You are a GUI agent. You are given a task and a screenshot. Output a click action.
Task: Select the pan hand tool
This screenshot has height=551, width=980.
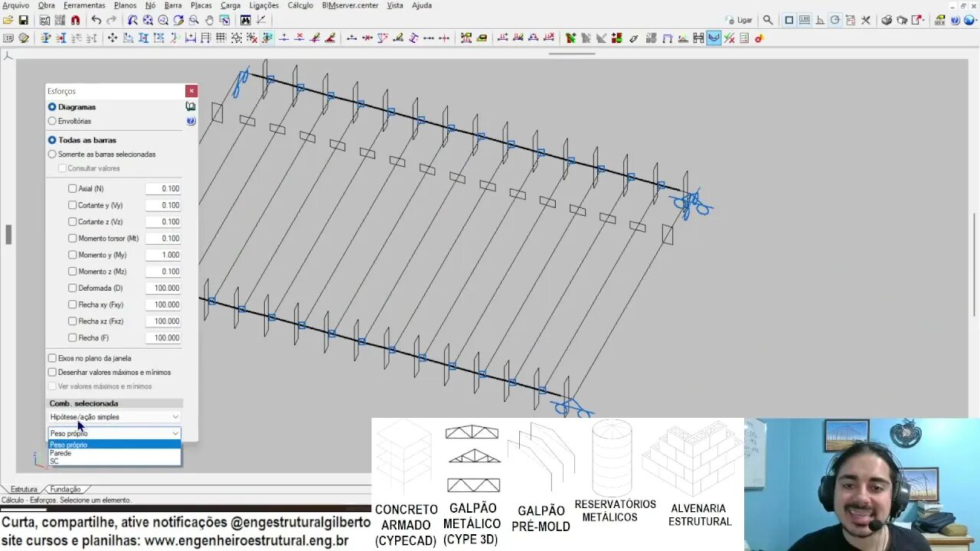[x=209, y=21]
